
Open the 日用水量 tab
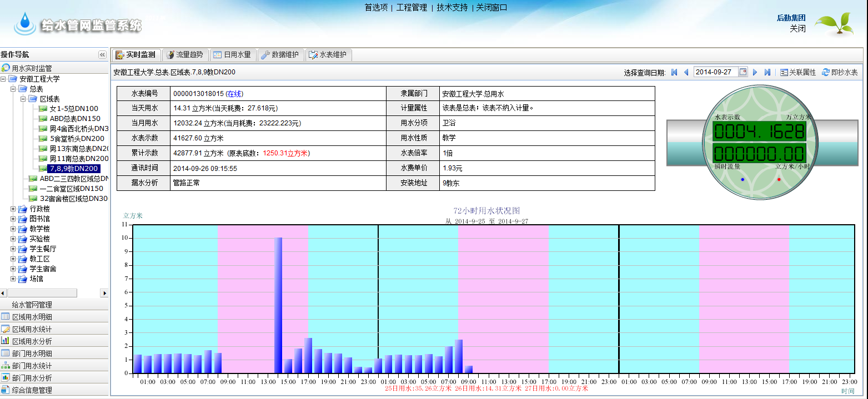tap(231, 55)
